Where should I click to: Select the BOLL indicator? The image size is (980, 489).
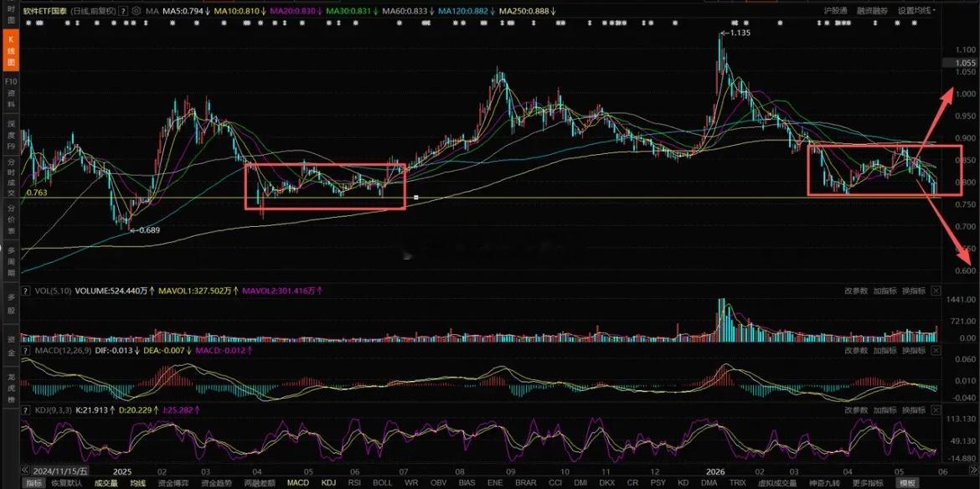[x=383, y=483]
